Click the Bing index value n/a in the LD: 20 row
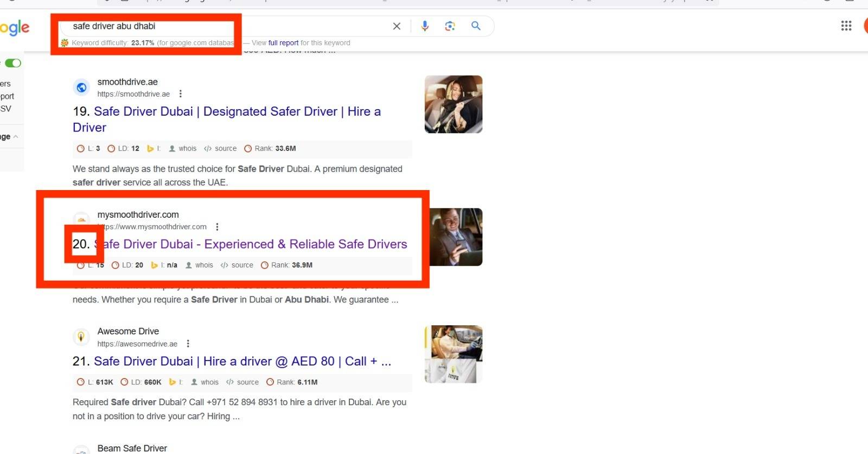 click(x=172, y=265)
